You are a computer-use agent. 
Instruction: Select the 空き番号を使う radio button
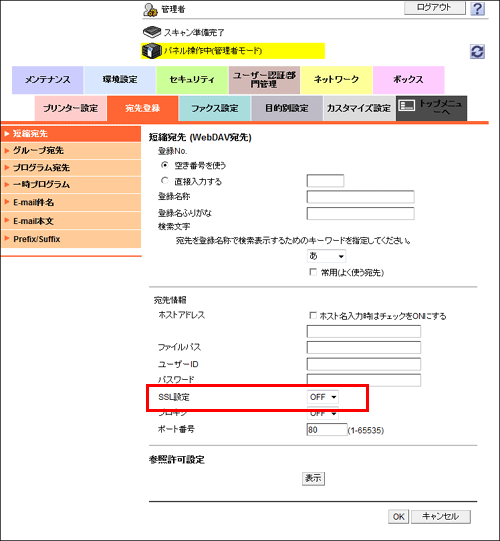[x=165, y=165]
